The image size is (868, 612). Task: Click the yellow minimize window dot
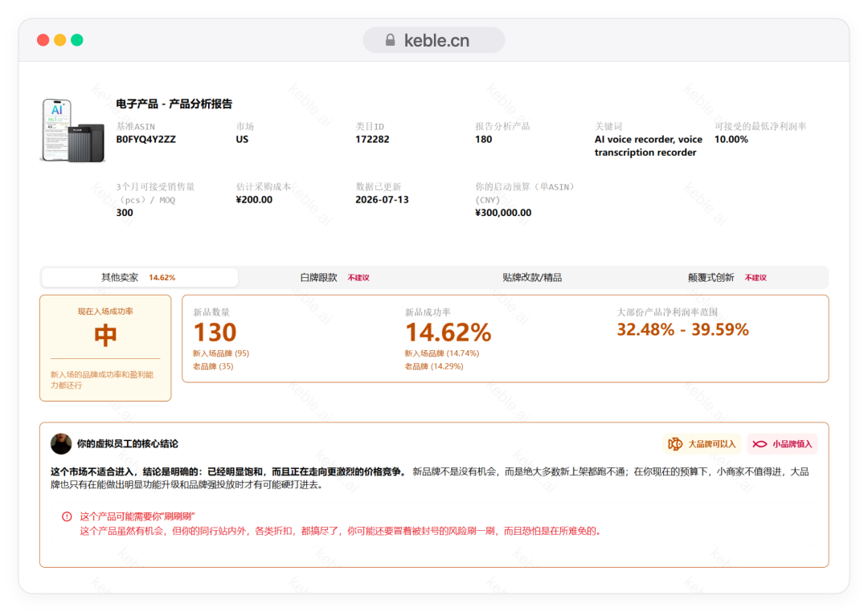60,40
